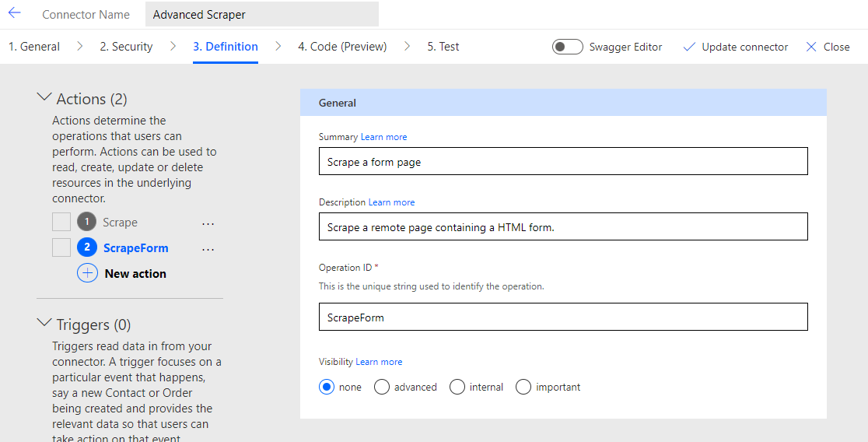Click the number 2 ScrapeForm badge
Viewport: 868px width, 442px height.
coord(87,248)
